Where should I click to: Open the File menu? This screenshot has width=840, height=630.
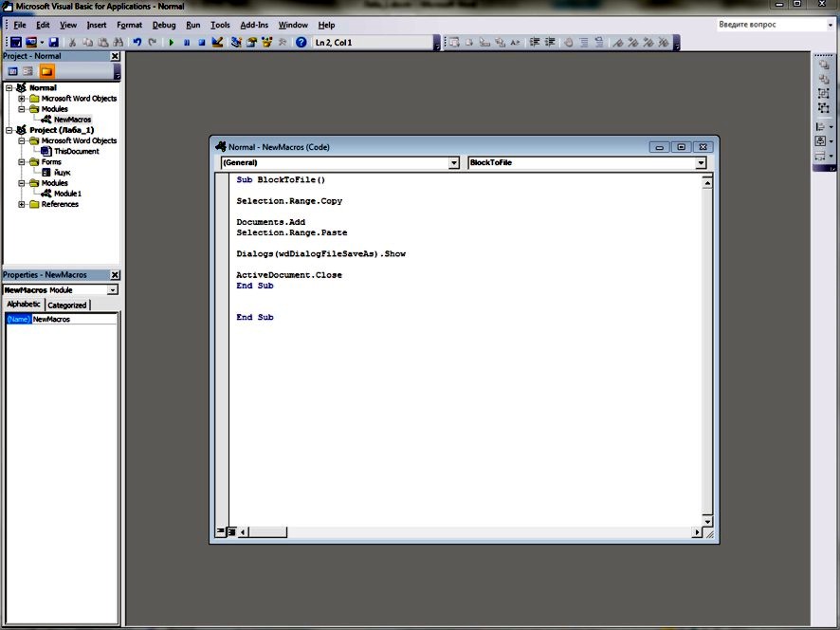pos(20,25)
